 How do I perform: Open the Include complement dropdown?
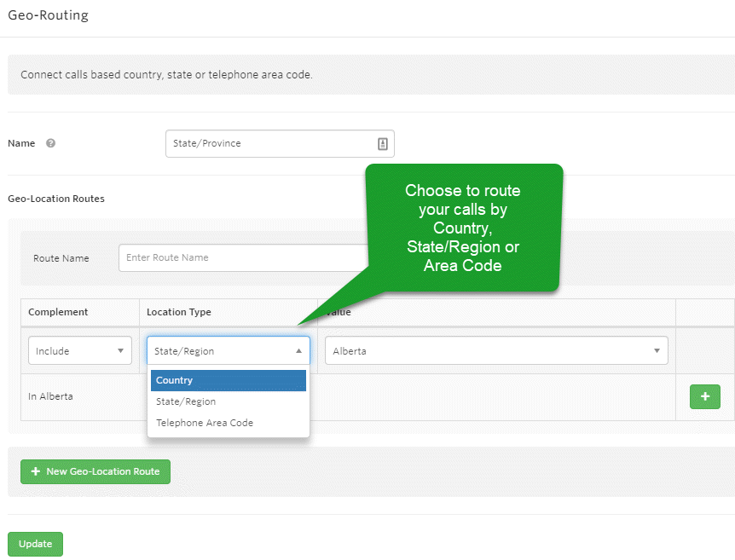(x=80, y=350)
